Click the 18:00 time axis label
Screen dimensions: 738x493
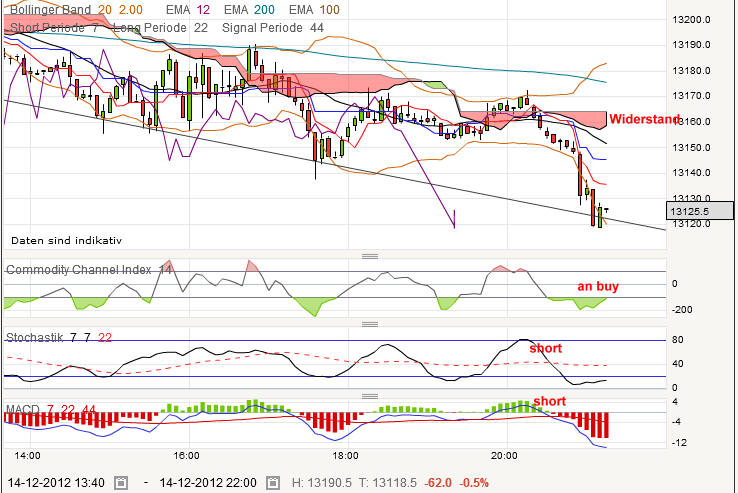(x=345, y=456)
